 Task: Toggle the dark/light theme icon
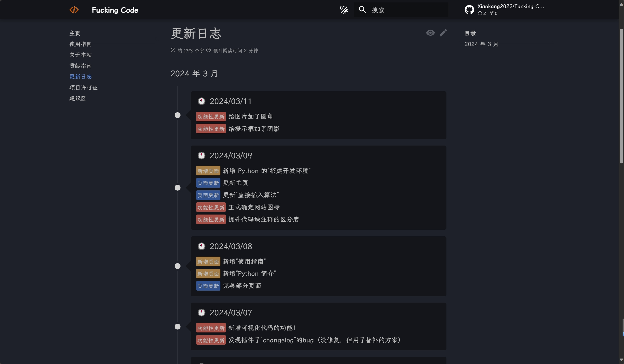click(344, 10)
